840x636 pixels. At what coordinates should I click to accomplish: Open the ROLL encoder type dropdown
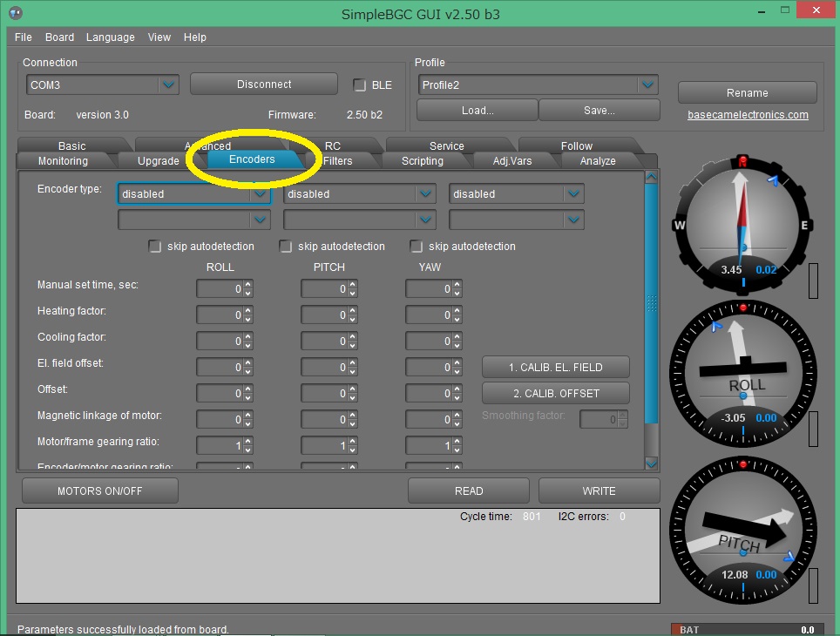[194, 194]
